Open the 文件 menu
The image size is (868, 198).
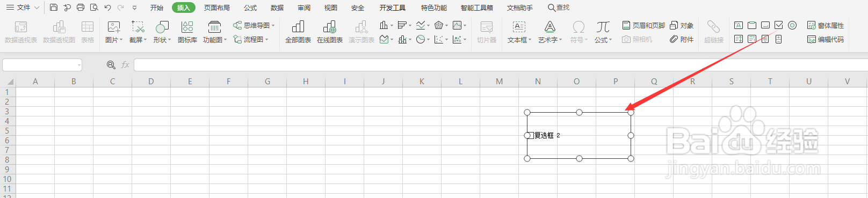(23, 8)
